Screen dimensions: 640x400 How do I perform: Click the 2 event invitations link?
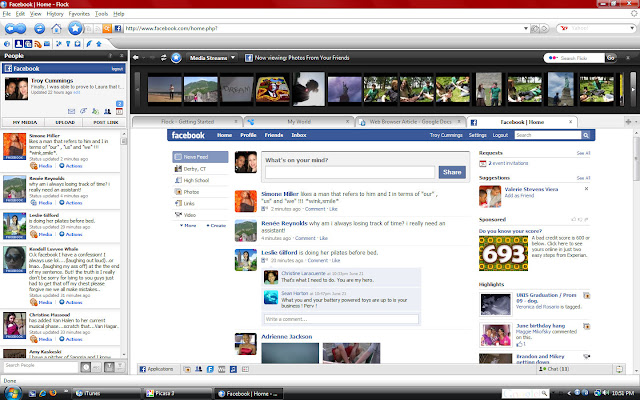(508, 163)
